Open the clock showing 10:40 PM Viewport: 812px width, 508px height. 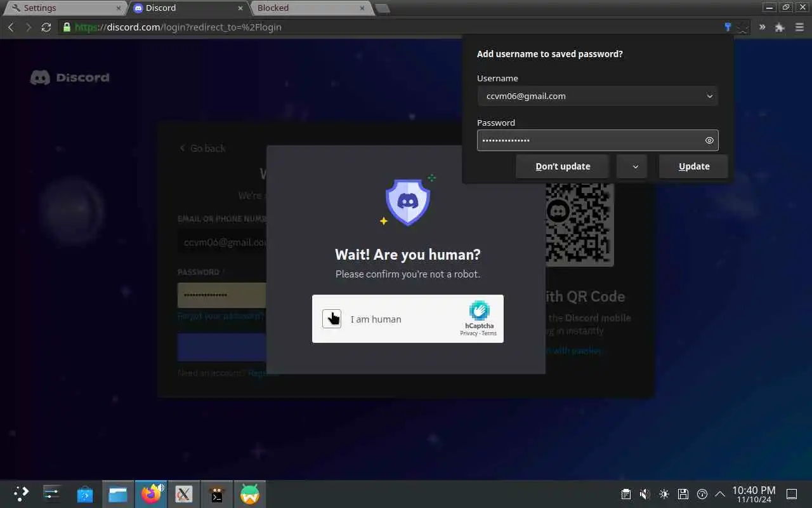click(x=754, y=494)
